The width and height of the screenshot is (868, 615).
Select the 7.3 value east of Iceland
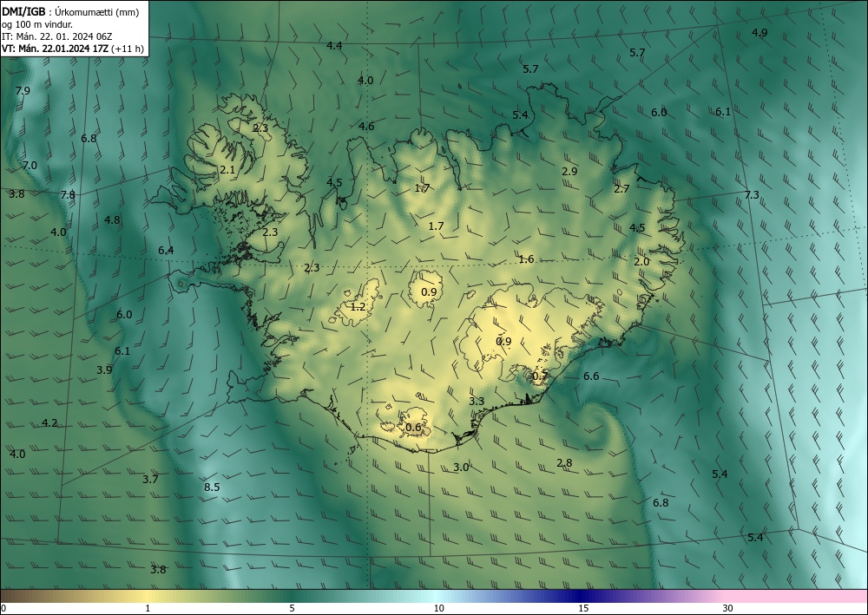click(752, 194)
